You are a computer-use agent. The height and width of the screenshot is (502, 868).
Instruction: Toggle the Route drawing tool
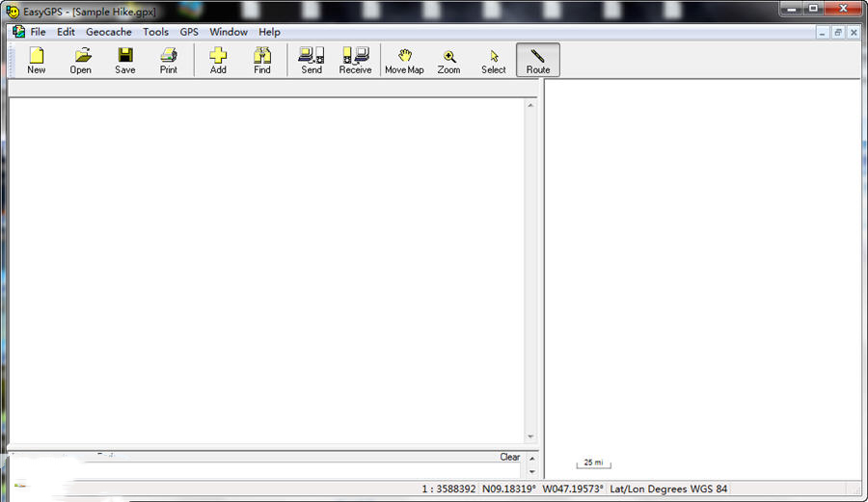[538, 61]
